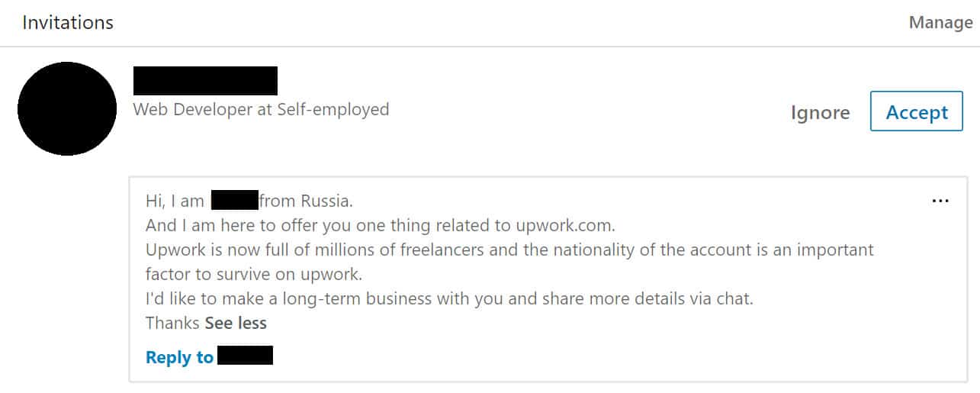Click the blacked-out name in the greeting line
980x393 pixels.
tap(234, 201)
